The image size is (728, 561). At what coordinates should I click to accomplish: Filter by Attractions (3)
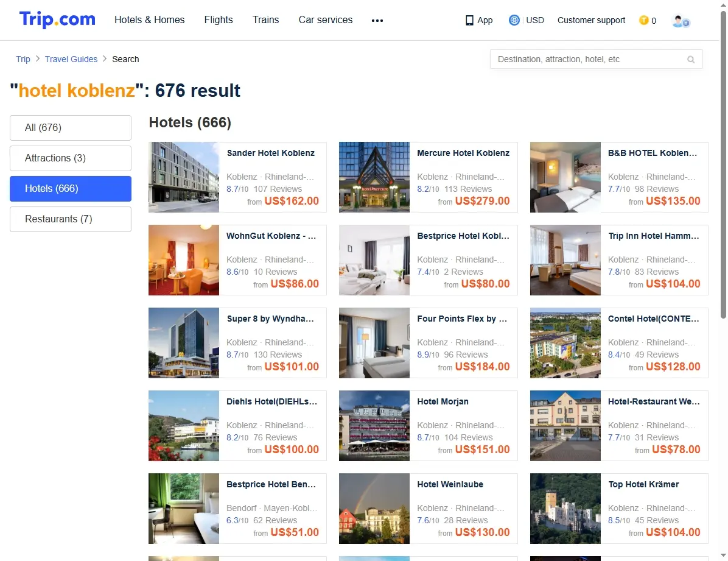pyautogui.click(x=71, y=158)
